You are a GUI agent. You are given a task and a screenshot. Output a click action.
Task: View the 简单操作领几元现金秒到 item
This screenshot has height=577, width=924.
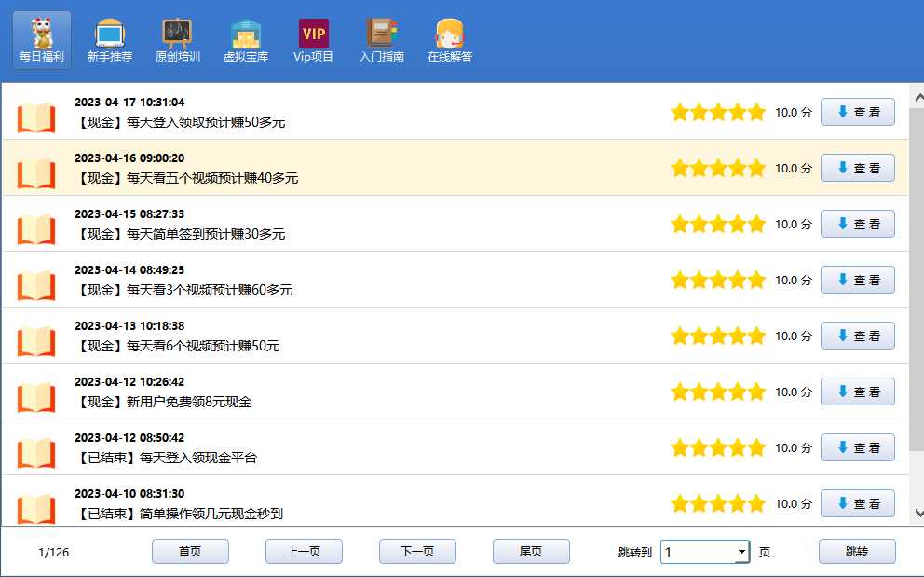pos(858,504)
